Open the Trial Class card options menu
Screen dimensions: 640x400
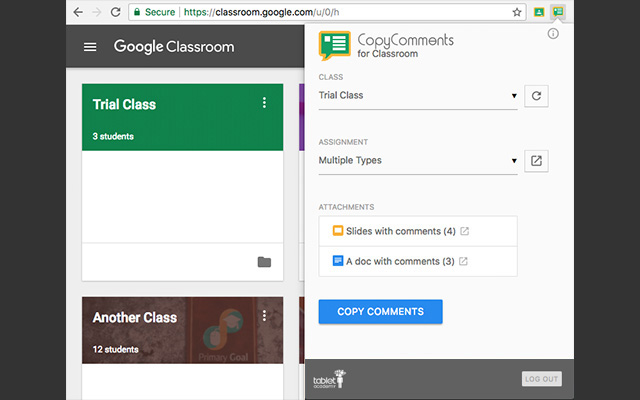point(264,103)
